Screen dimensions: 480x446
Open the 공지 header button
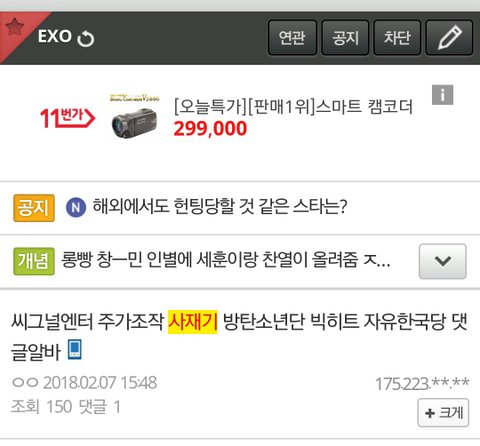click(x=345, y=37)
